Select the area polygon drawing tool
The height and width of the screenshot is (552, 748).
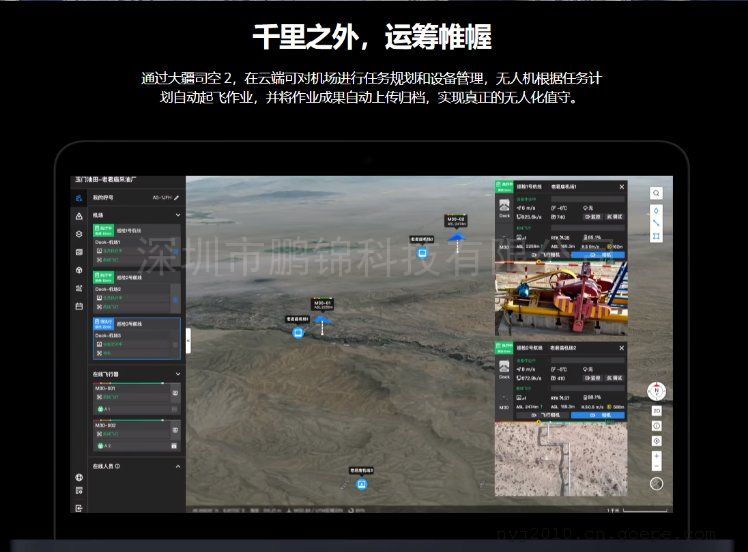click(656, 236)
